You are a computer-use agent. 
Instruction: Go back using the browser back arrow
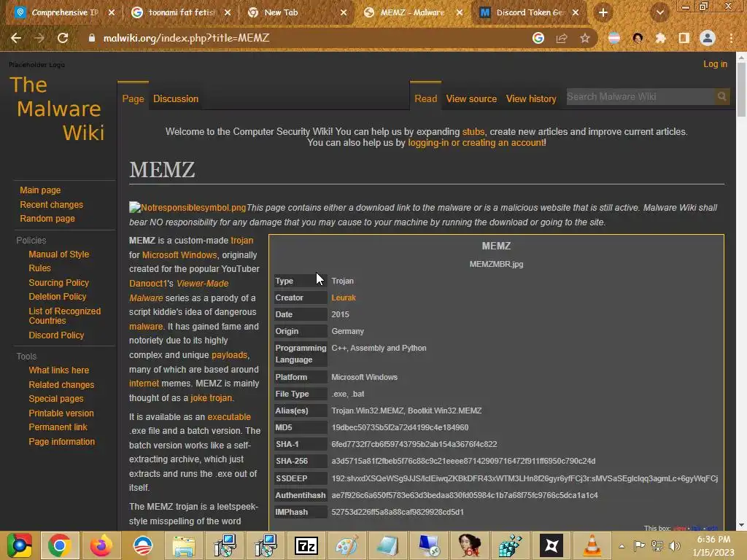(x=16, y=38)
